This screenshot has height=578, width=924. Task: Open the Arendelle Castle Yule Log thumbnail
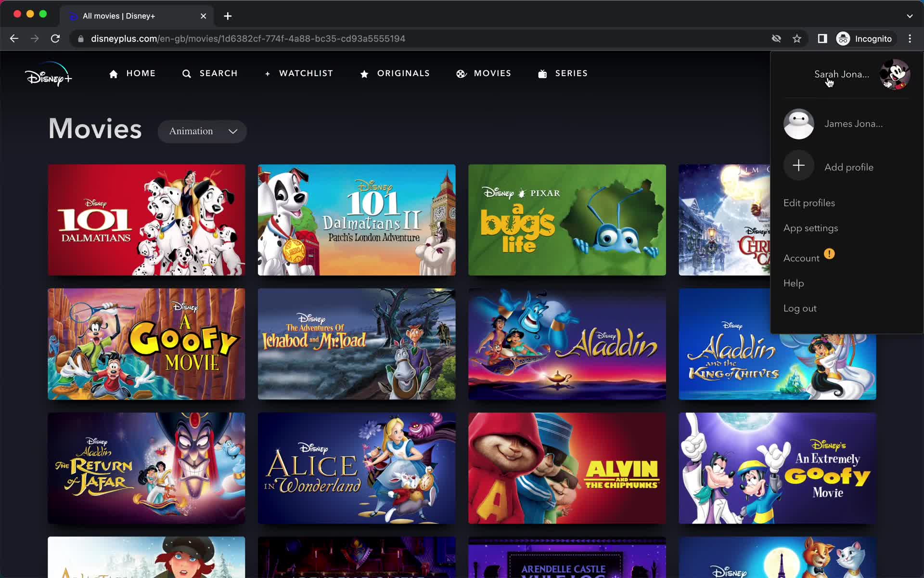(x=567, y=557)
